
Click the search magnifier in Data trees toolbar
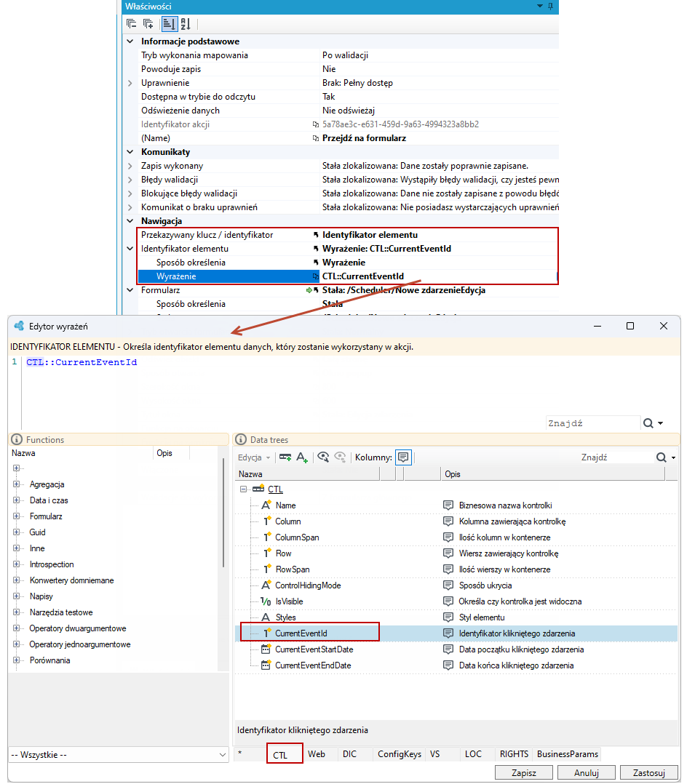(x=662, y=457)
